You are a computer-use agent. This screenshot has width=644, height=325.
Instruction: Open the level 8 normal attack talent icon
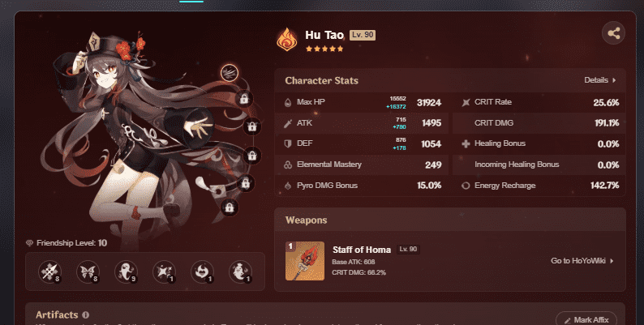point(50,272)
